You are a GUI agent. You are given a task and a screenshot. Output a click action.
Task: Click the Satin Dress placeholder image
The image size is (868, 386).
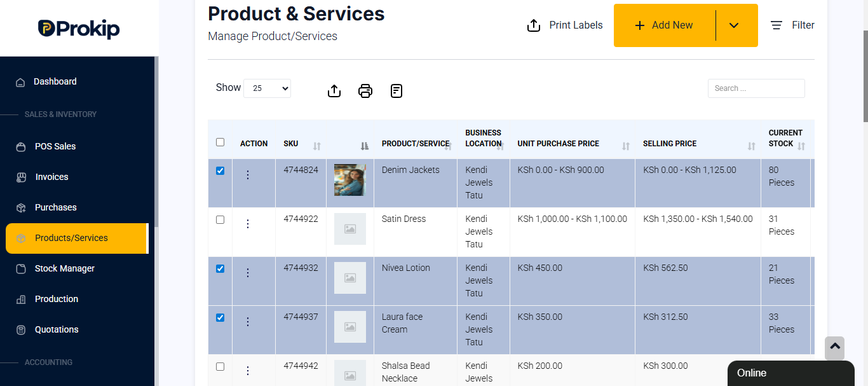(350, 229)
